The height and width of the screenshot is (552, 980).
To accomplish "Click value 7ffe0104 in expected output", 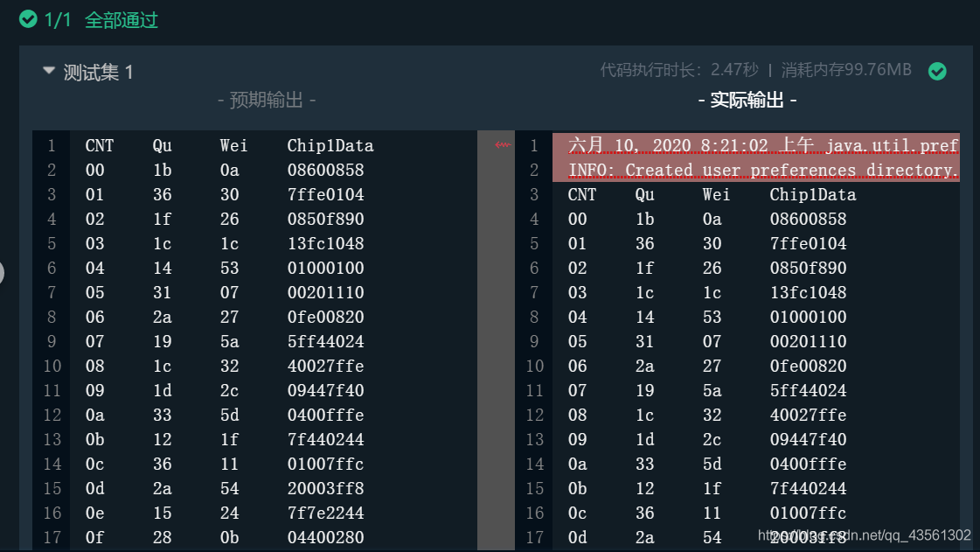I will coord(325,194).
